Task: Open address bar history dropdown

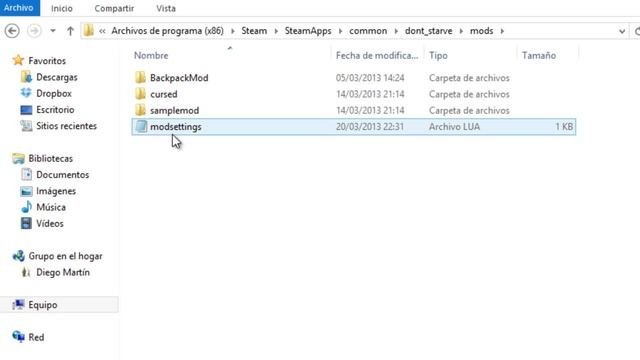Action: (622, 31)
